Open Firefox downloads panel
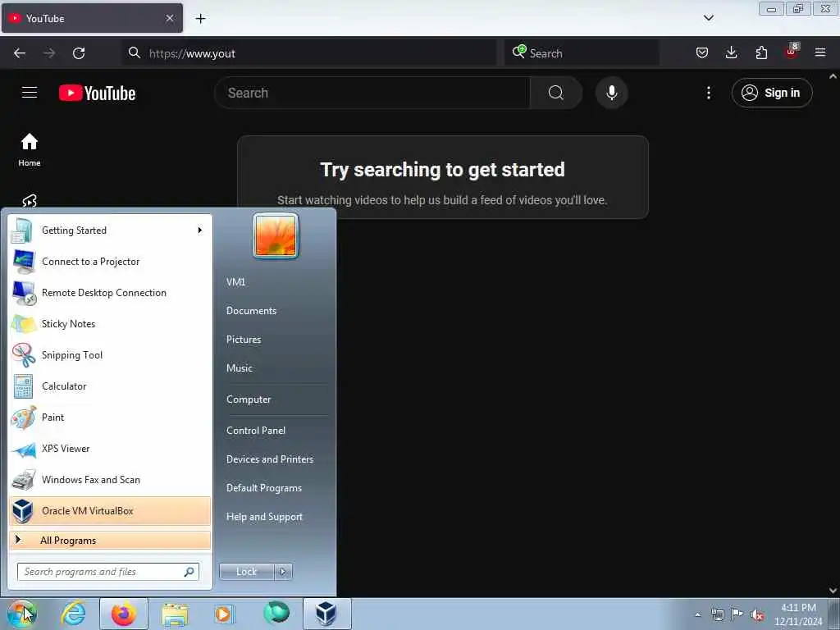The height and width of the screenshot is (630, 840). click(731, 52)
